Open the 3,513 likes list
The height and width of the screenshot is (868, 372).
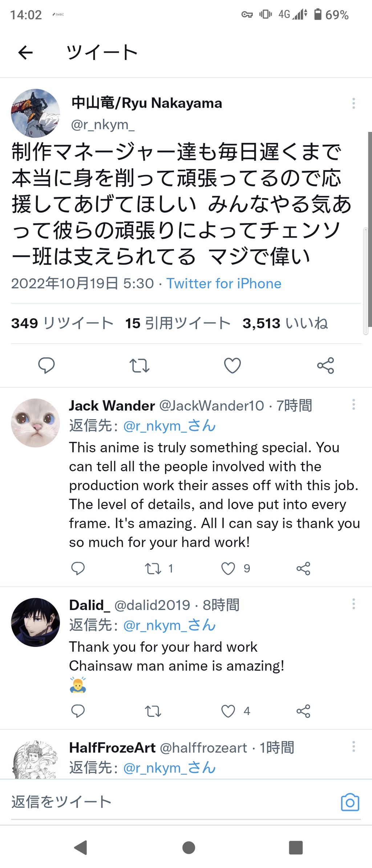[x=286, y=323]
